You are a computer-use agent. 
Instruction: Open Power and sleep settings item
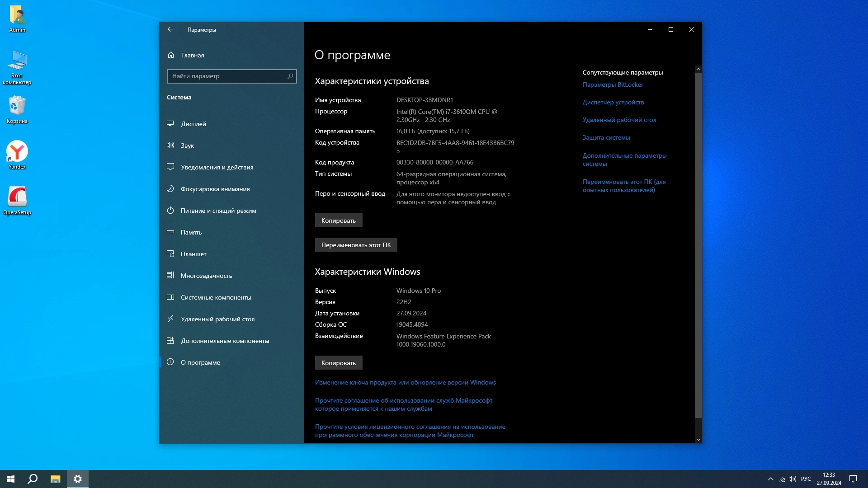(218, 211)
